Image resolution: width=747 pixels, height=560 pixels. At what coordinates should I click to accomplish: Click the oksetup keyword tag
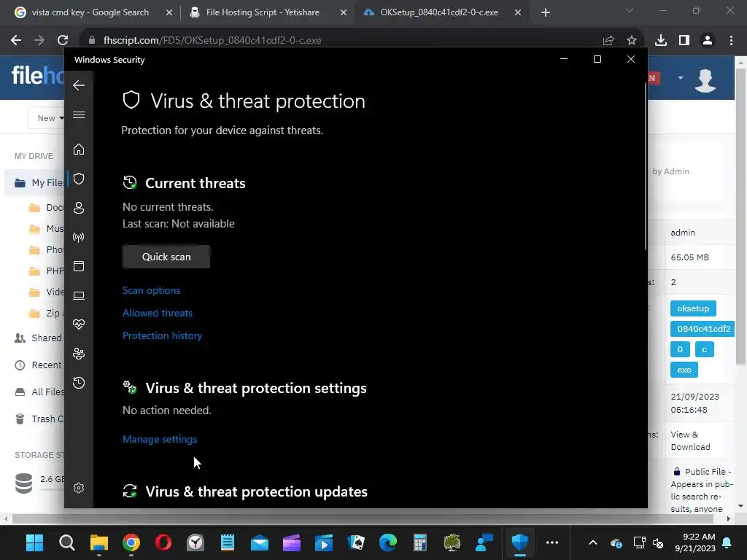pos(693,308)
